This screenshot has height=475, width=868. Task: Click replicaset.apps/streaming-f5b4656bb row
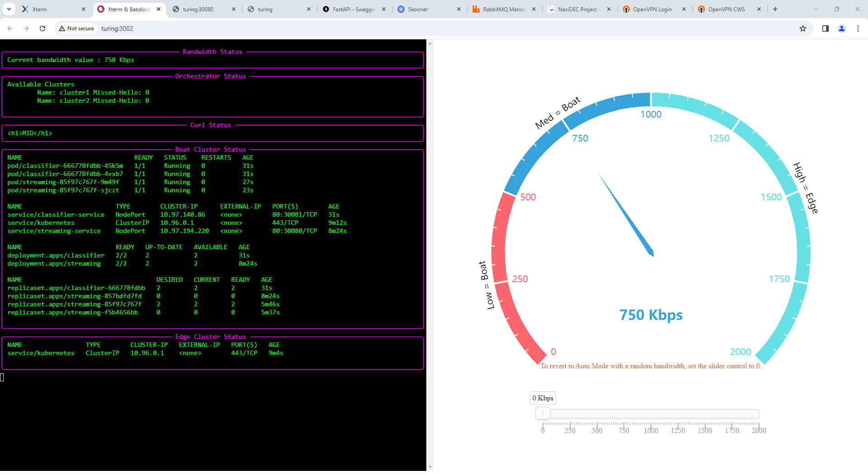(x=143, y=312)
